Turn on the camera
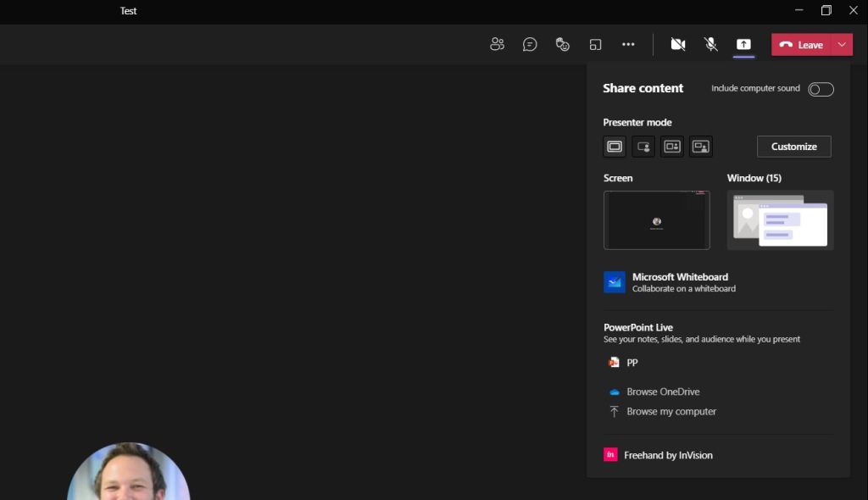 coord(678,45)
